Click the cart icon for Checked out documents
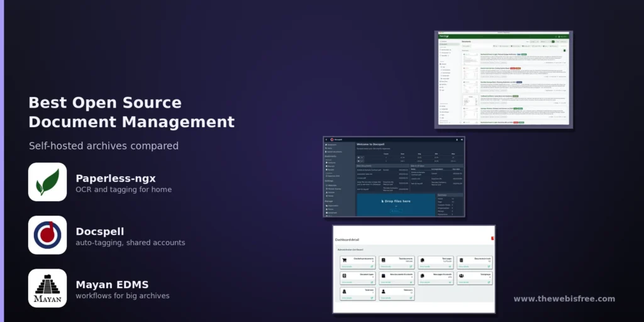This screenshot has height=322, width=644. 344,260
